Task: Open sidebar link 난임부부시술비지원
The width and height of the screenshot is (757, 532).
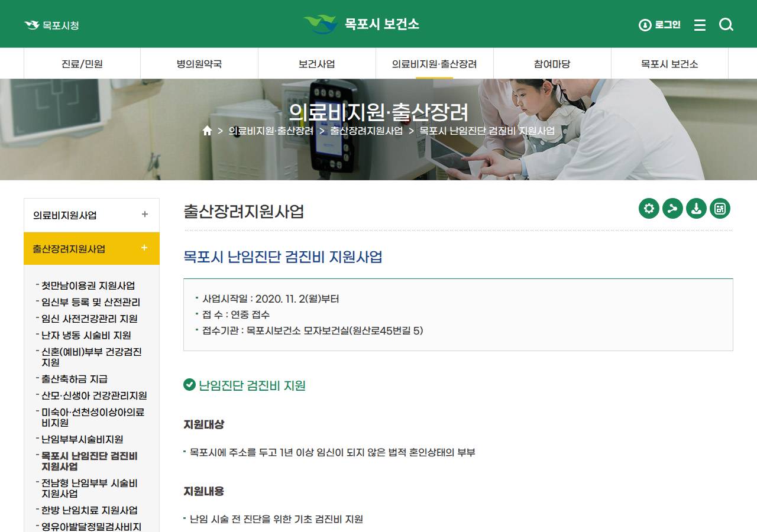Action: pos(82,439)
